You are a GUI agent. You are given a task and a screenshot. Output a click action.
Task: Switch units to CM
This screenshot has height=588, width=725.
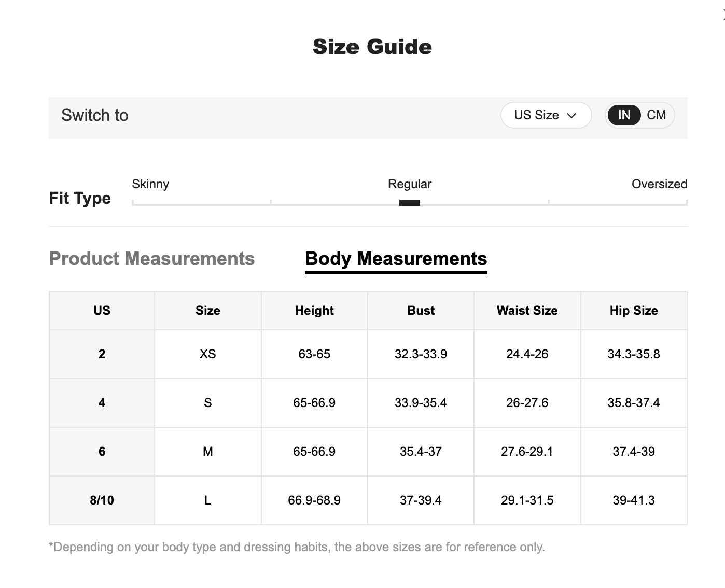(x=656, y=115)
